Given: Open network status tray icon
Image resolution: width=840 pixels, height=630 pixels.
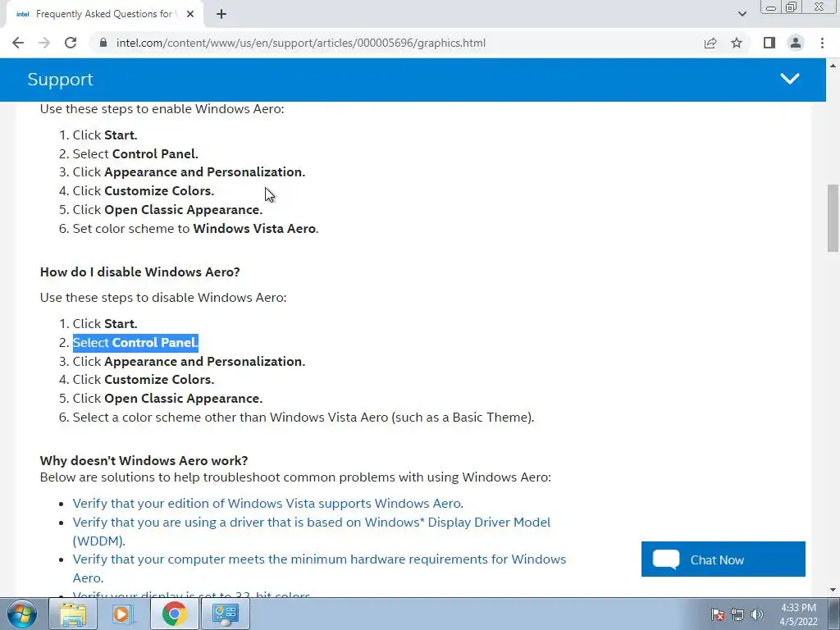Looking at the screenshot, I should tap(737, 614).
